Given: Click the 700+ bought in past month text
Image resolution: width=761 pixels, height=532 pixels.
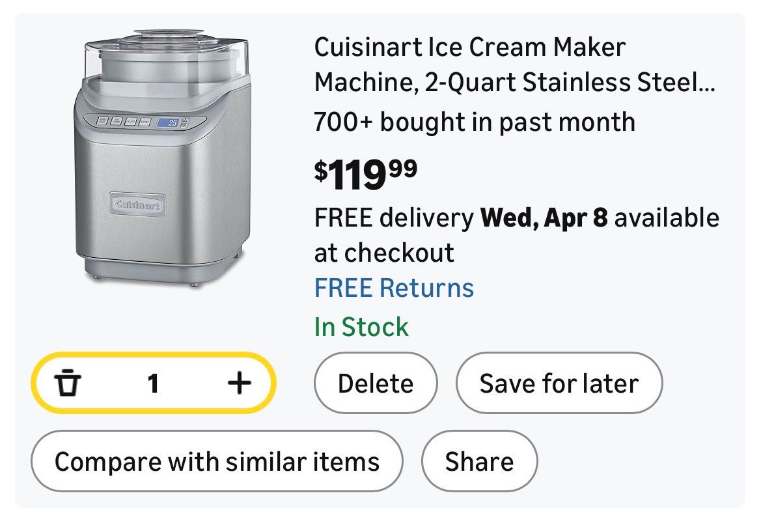Looking at the screenshot, I should (x=475, y=122).
